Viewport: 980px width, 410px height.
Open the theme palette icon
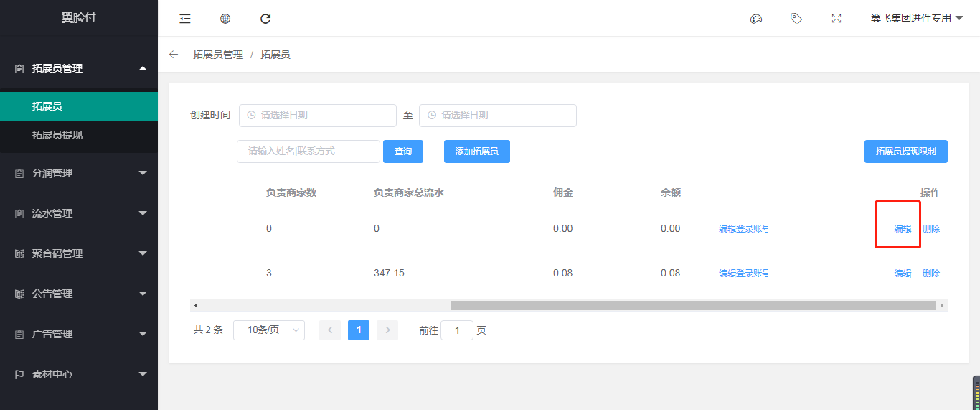(756, 19)
